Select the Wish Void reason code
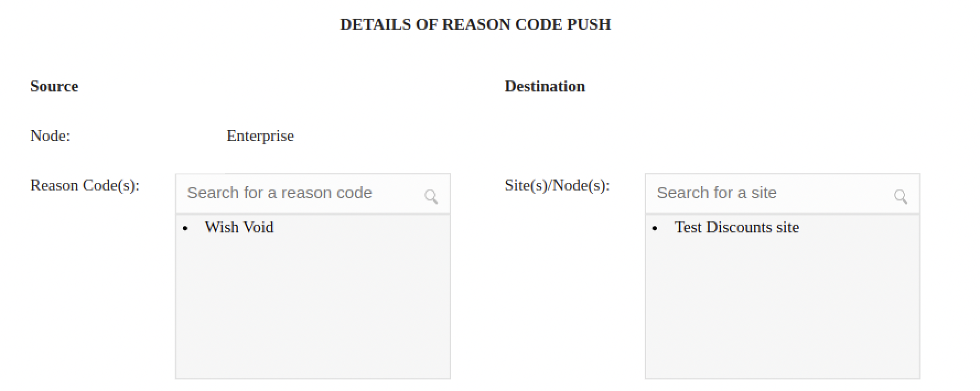The width and height of the screenshot is (980, 391). click(239, 227)
